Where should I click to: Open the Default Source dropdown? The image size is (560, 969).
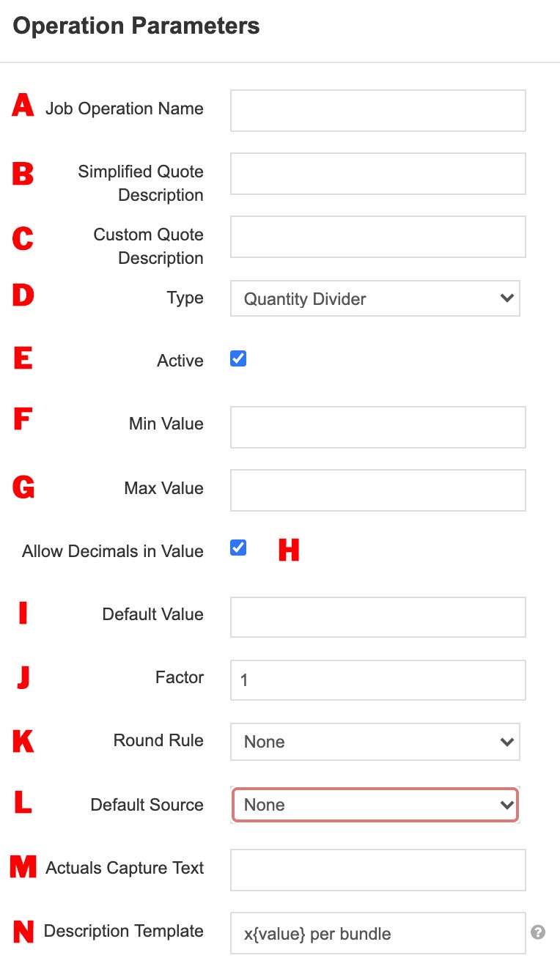click(375, 805)
